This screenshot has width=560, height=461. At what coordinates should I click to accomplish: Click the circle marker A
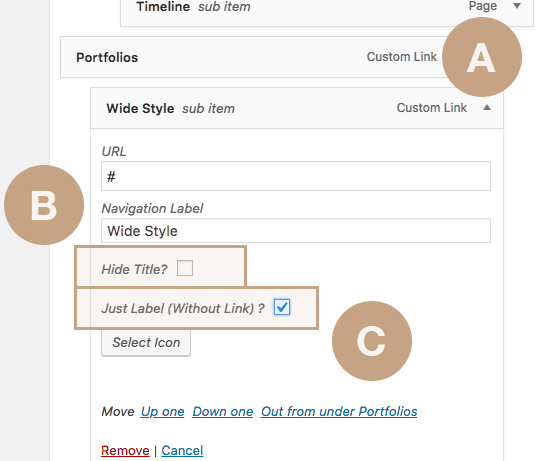(x=482, y=57)
